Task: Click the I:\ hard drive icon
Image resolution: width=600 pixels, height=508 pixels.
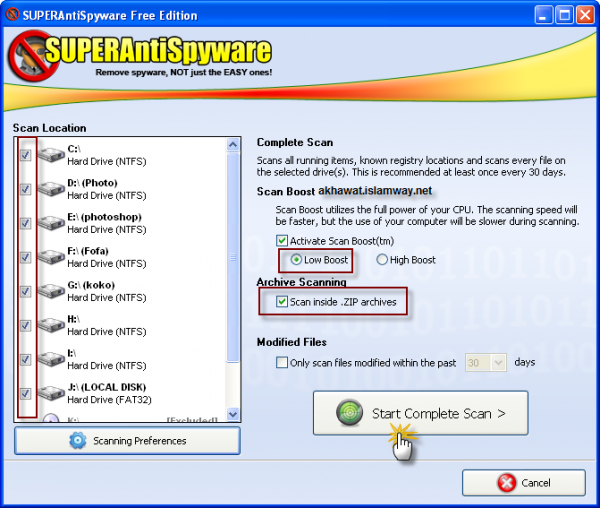Action: 51,359
